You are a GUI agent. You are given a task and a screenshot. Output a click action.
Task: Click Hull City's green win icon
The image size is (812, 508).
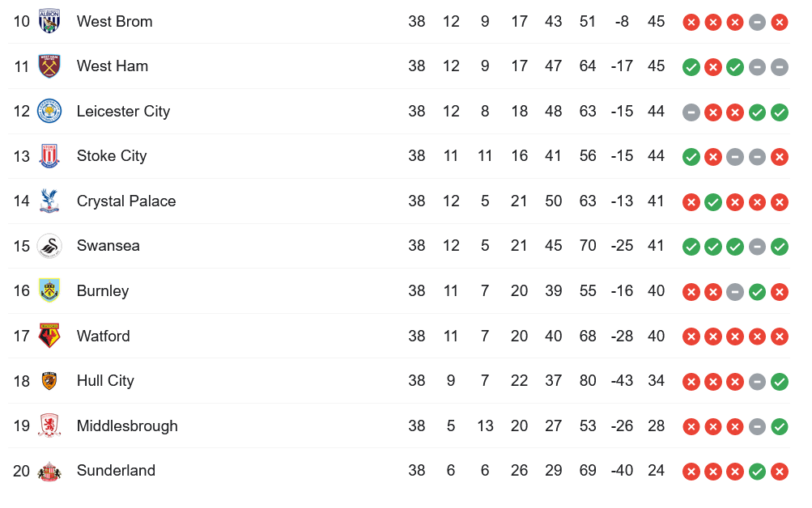(780, 382)
